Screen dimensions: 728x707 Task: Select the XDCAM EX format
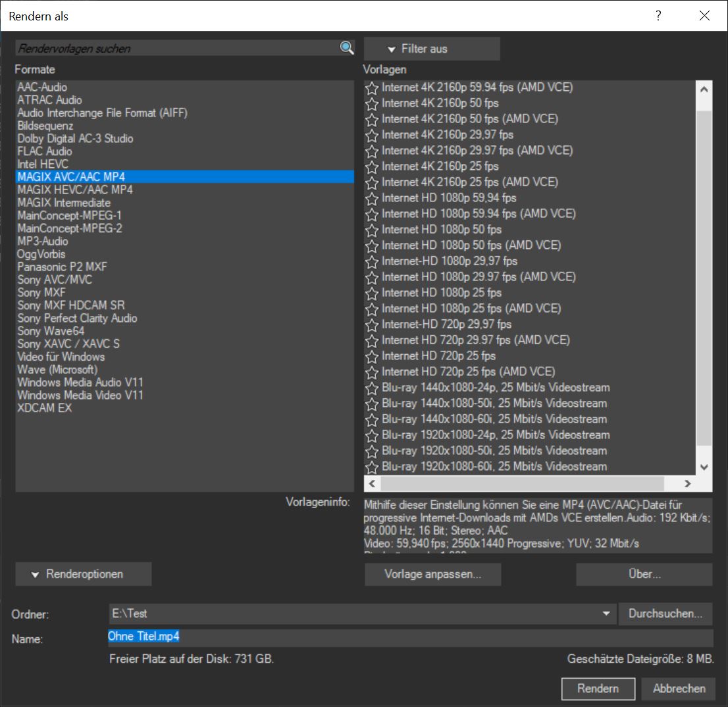pos(185,408)
